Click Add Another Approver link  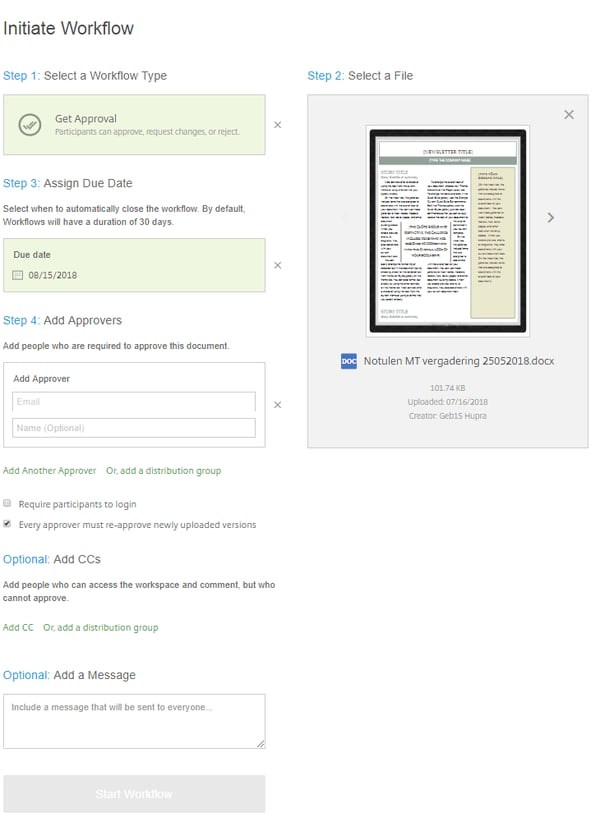coord(49,471)
